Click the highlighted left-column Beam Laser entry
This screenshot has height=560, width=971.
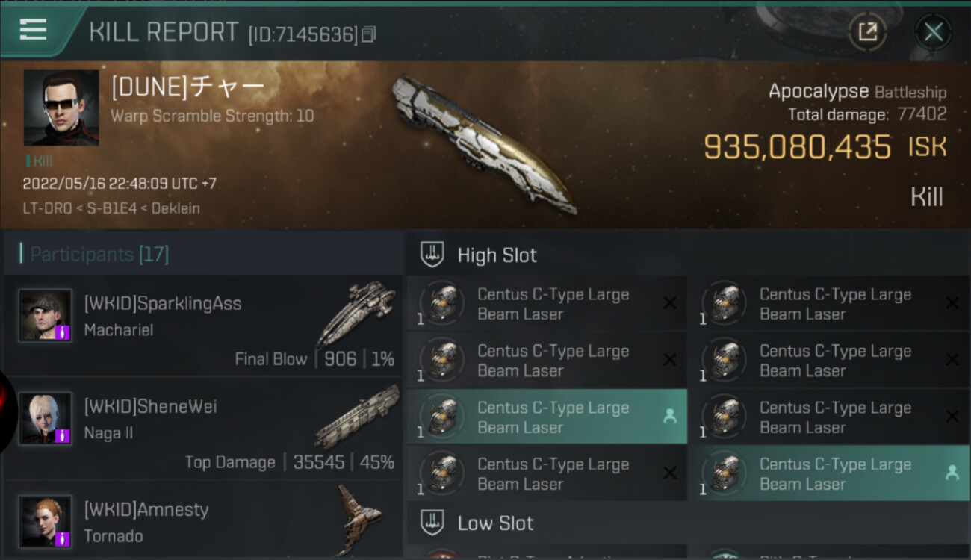(547, 417)
